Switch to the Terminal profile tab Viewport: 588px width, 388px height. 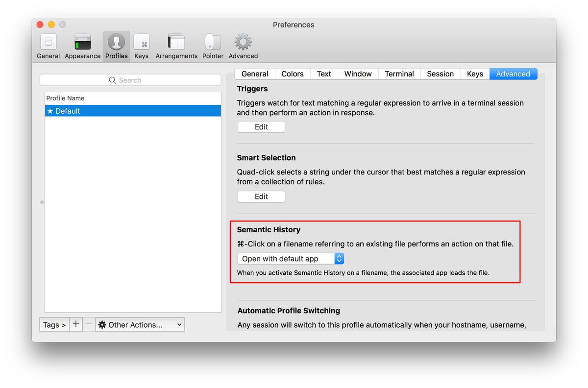(399, 74)
